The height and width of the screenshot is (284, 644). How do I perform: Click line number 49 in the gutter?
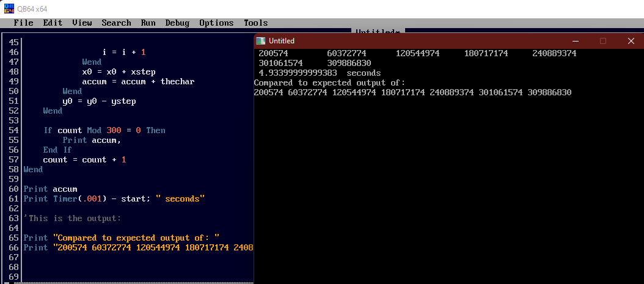(x=13, y=81)
